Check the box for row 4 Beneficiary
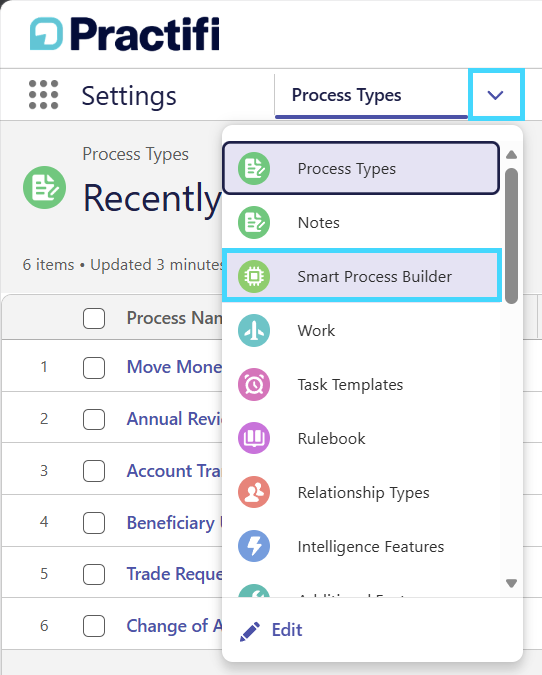 (94, 523)
